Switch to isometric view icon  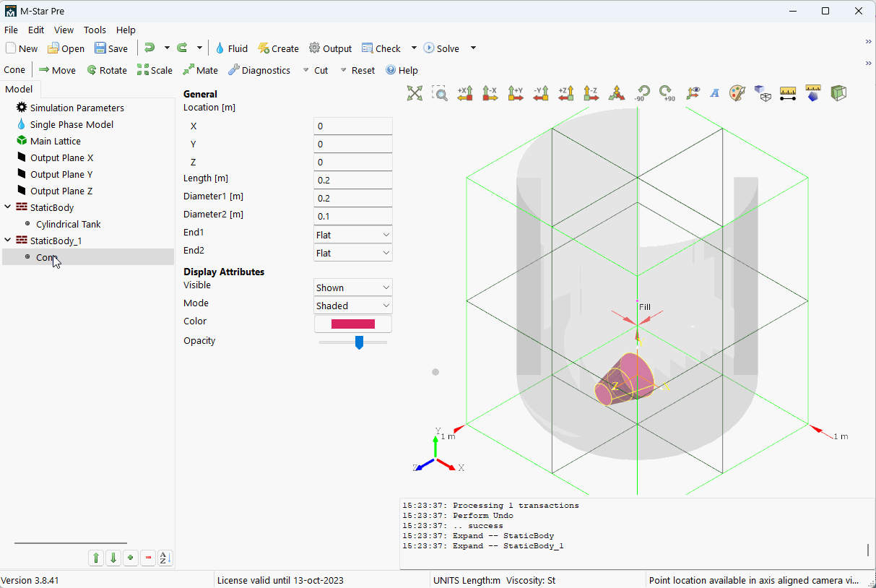click(x=617, y=92)
